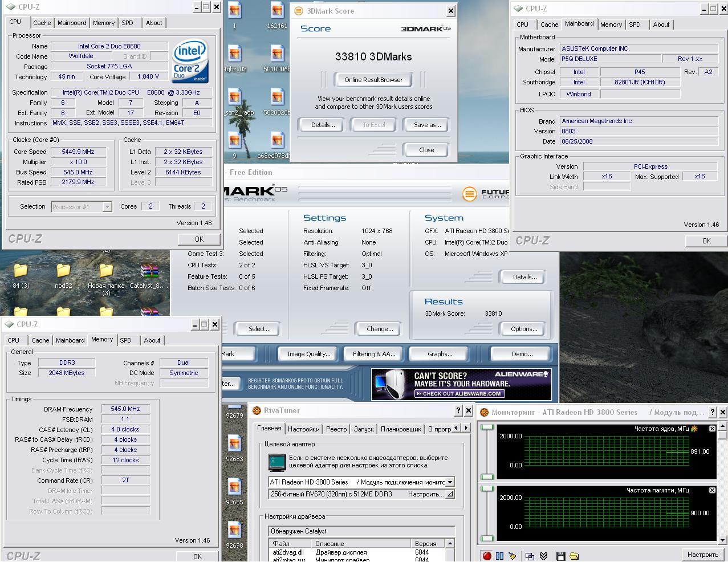Open the Memory tab in mainboard CPU-Z window
Image resolution: width=728 pixels, height=562 pixels.
[x=611, y=25]
